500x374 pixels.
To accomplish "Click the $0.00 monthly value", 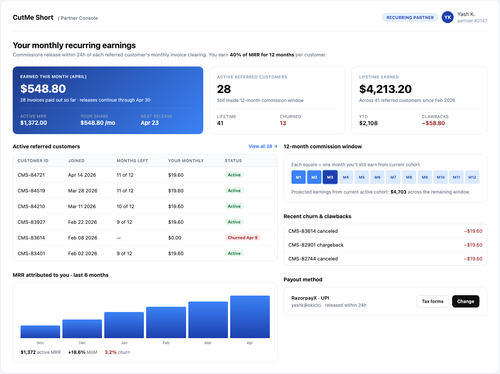I will (x=175, y=238).
